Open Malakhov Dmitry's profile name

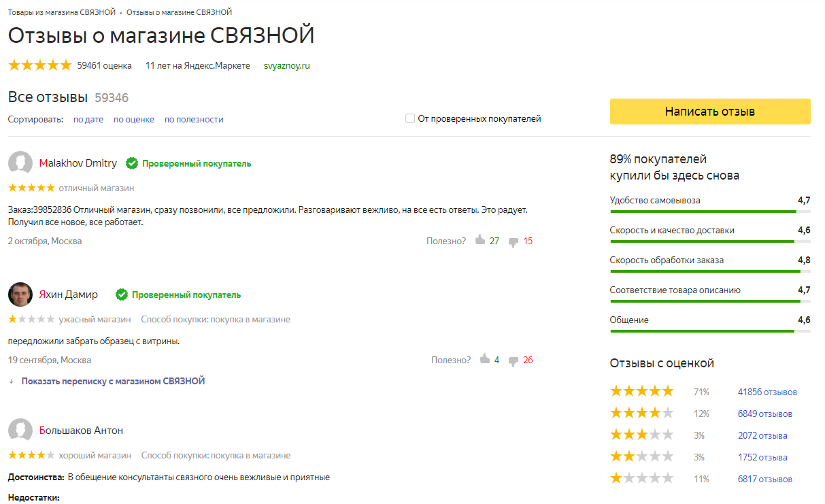(78, 163)
